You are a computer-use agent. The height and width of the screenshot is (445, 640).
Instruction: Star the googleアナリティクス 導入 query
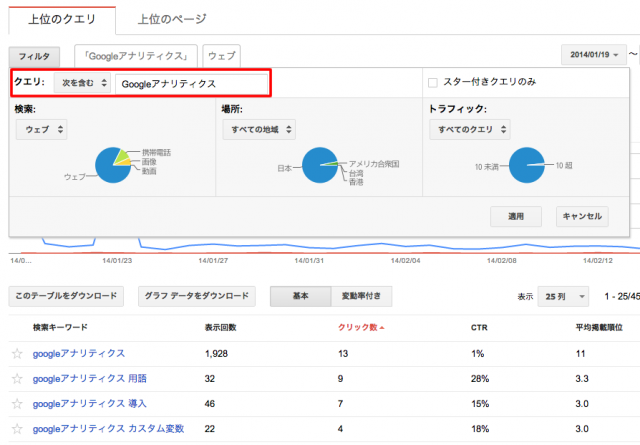(17, 404)
